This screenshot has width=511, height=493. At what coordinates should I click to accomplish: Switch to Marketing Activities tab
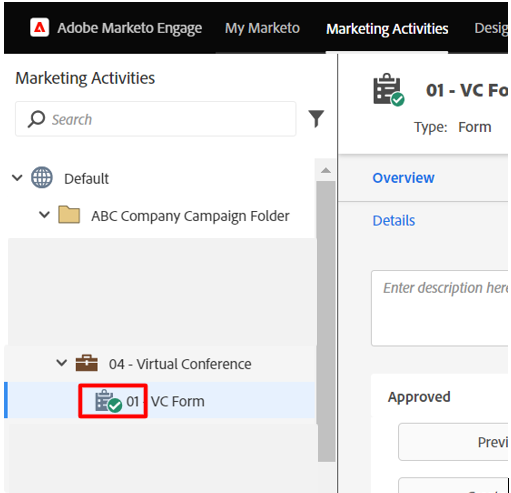click(x=387, y=29)
